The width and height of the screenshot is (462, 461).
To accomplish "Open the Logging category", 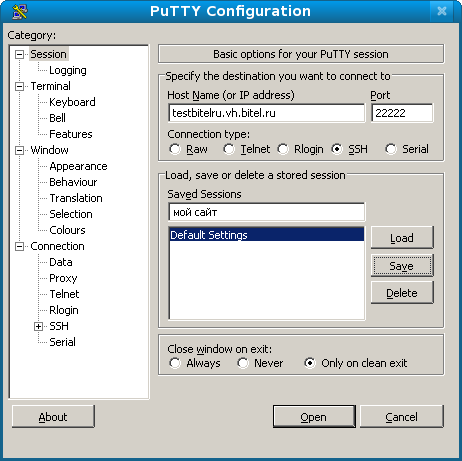I will (x=68, y=70).
